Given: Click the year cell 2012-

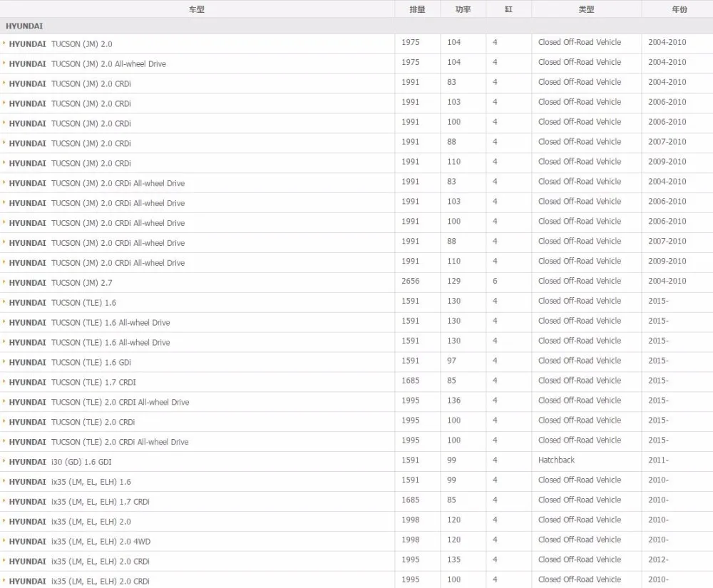Looking at the screenshot, I should [658, 559].
